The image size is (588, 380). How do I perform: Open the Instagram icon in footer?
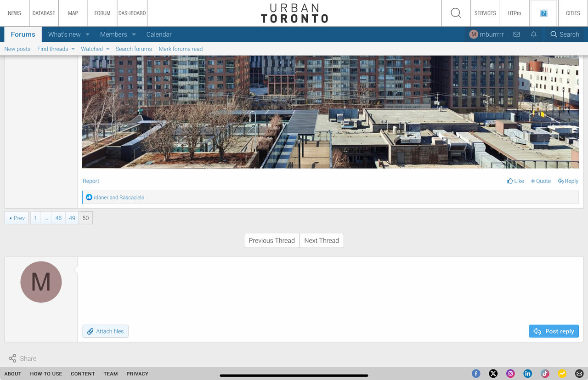[510, 374]
